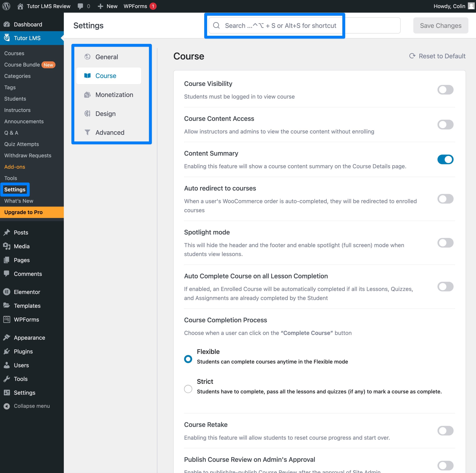
Task: Click the Tools wrench icon
Action: [7, 379]
